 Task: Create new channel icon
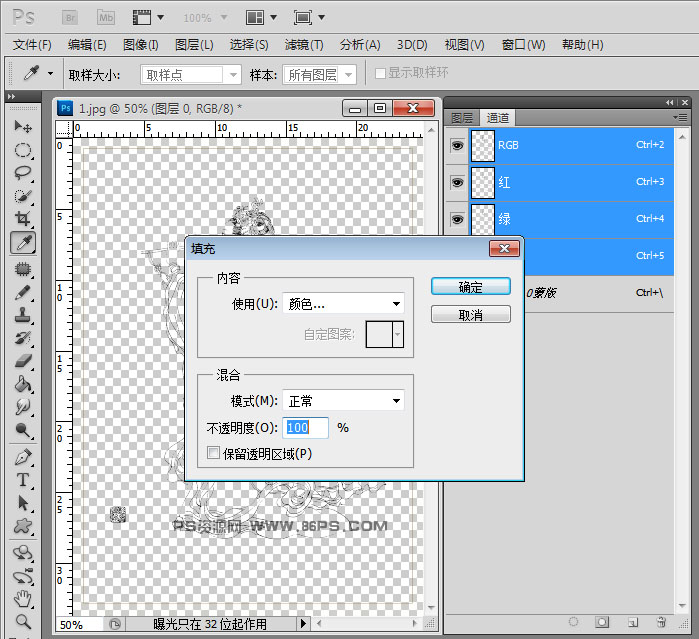[x=633, y=622]
